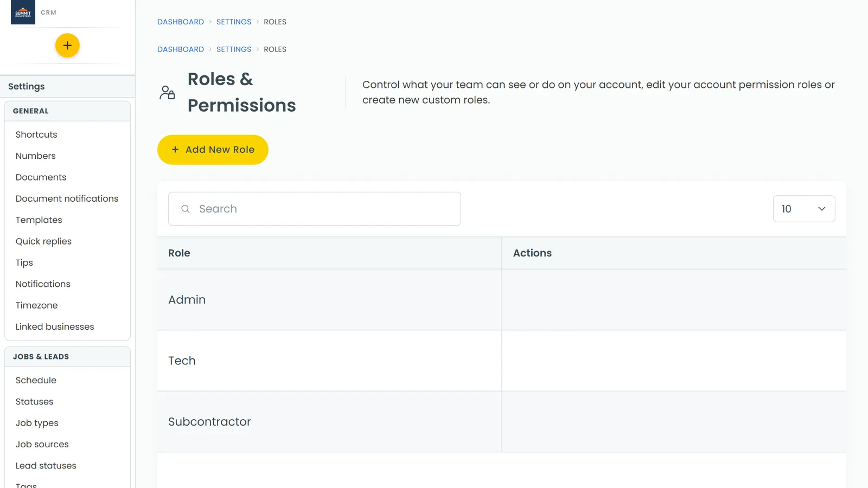
Task: Click the yellow plus quick-add button
Action: point(67,46)
